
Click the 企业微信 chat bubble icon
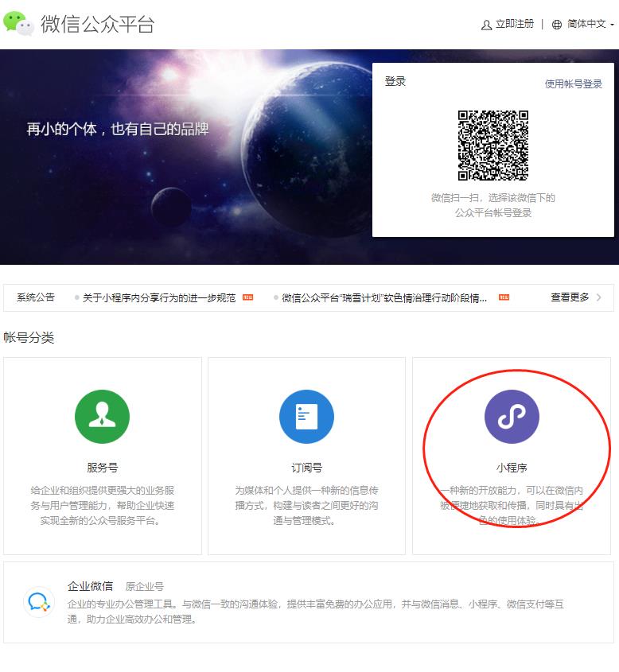coord(39,602)
